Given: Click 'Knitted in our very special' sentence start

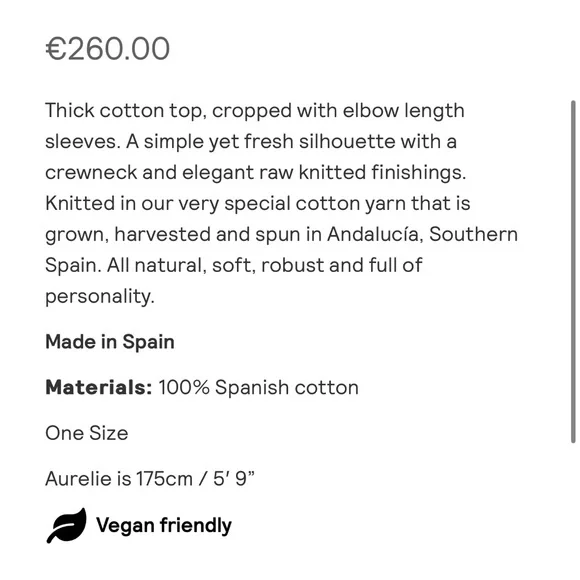Looking at the screenshot, I should click(168, 203).
